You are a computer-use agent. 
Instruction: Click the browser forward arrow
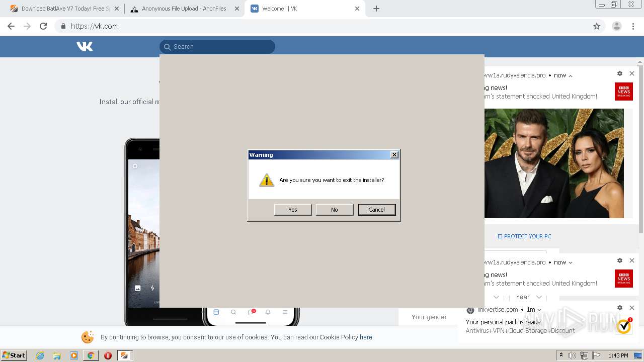point(27,26)
